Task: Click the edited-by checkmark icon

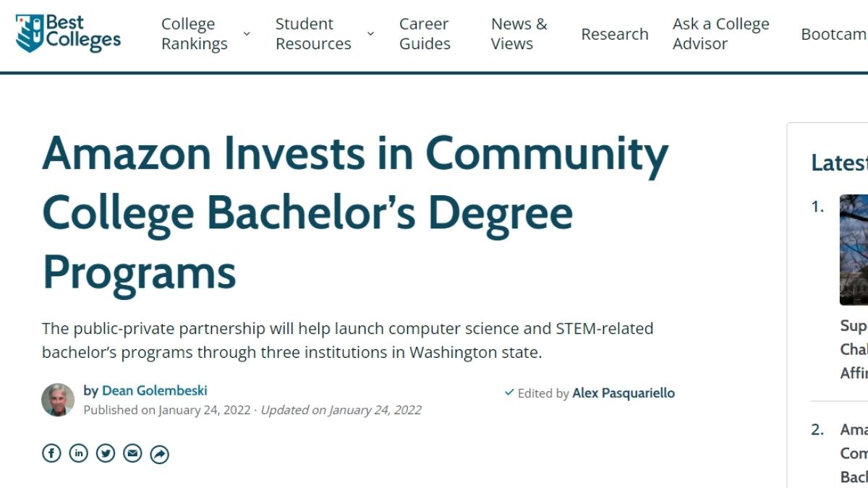Action: pos(509,393)
